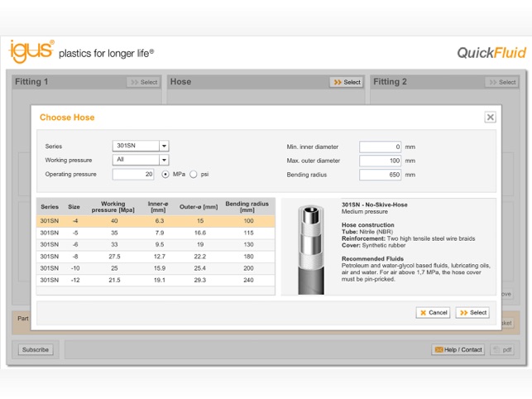
Task: Edit the Min. inner diameter field
Action: [380, 147]
